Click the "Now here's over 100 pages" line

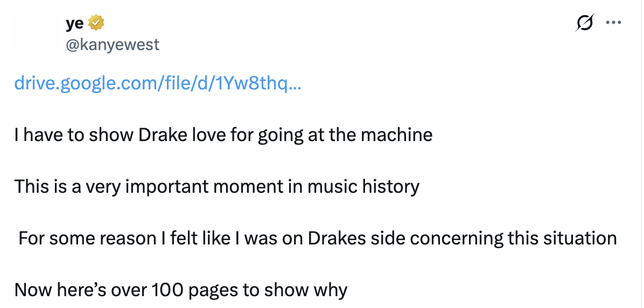[x=181, y=290]
